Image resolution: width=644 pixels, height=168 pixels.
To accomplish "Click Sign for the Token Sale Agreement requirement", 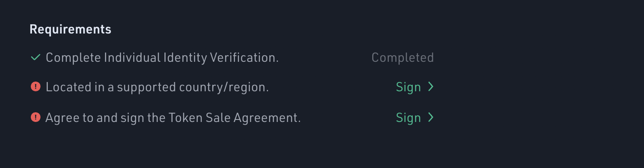I will [408, 118].
